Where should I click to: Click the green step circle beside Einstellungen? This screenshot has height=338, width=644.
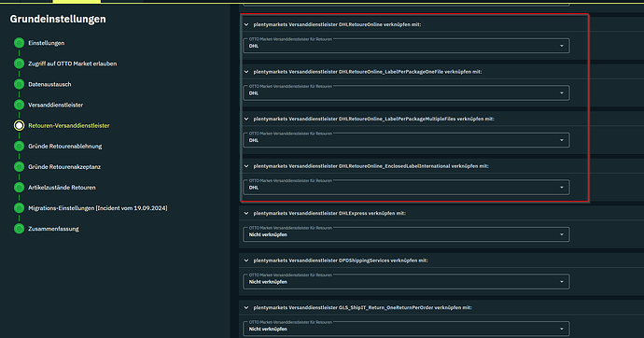point(19,43)
